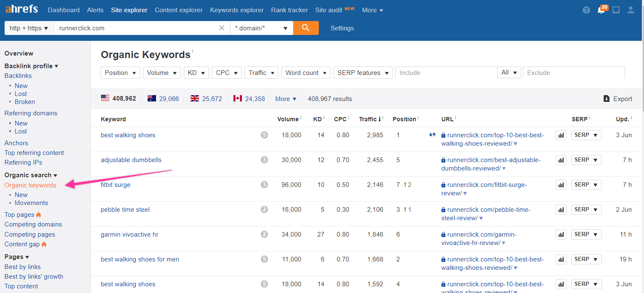Open the Word count filter dropdown
The image size is (644, 293).
tap(306, 73)
